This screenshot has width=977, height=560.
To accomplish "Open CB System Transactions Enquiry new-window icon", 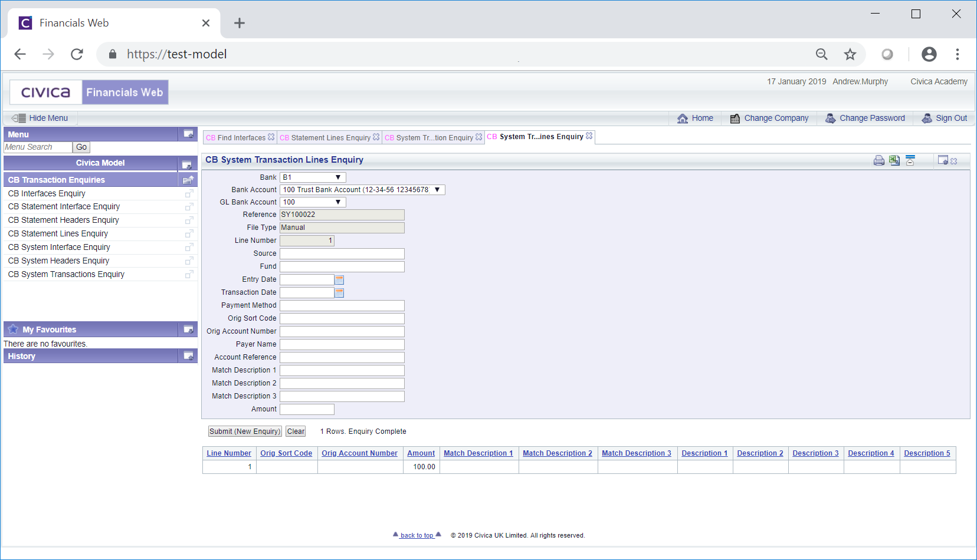I will 189,275.
